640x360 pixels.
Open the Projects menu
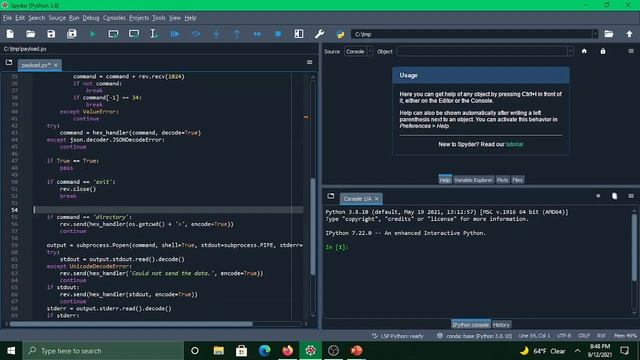coord(139,18)
